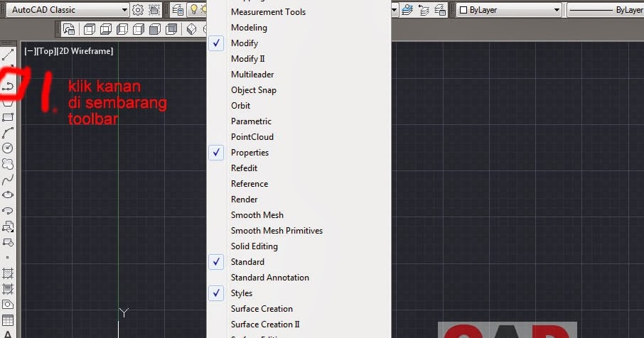Screen dimensions: 644x338
Task: Select the Polyline tool
Action: pos(8,86)
